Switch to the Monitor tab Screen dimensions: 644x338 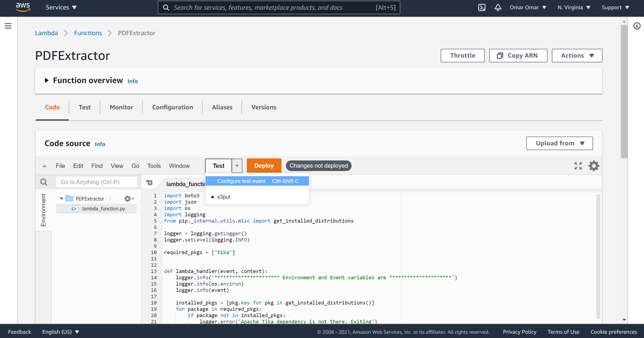coord(121,107)
